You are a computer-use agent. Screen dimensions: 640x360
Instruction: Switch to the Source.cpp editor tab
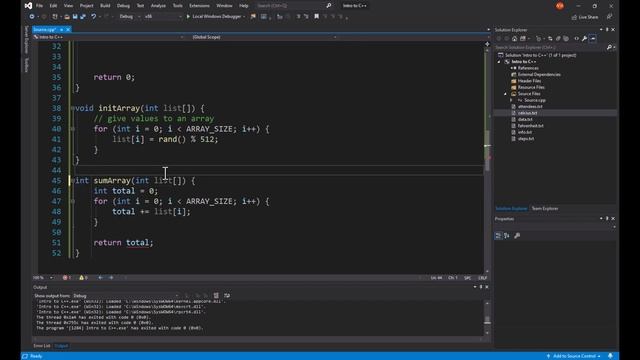click(x=44, y=29)
